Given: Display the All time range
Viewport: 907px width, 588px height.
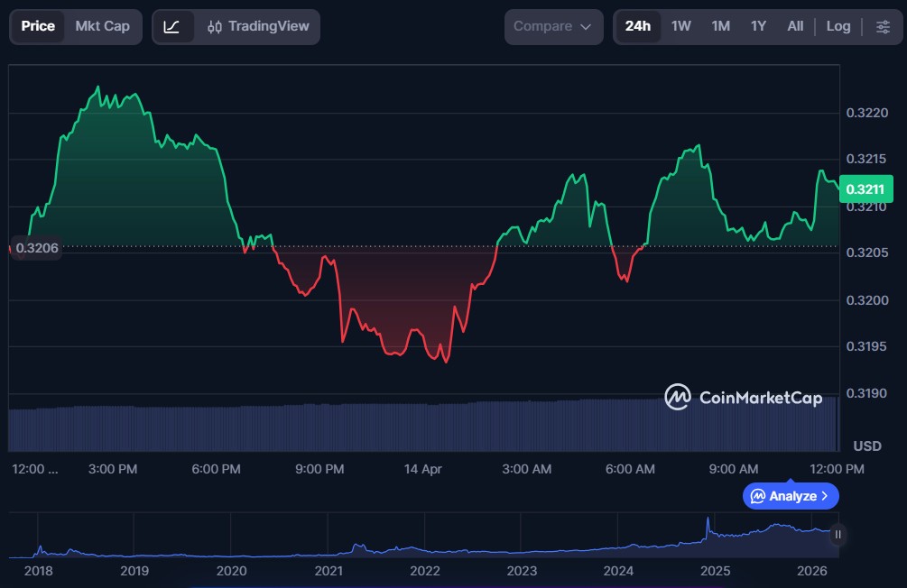Looking at the screenshot, I should [x=794, y=27].
